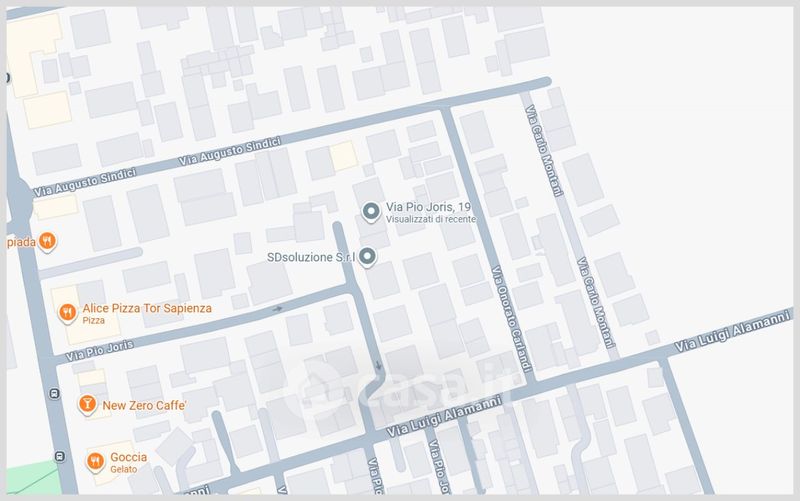
Task: Click the Via Pio Joris, 19 location pin
Action: (371, 211)
